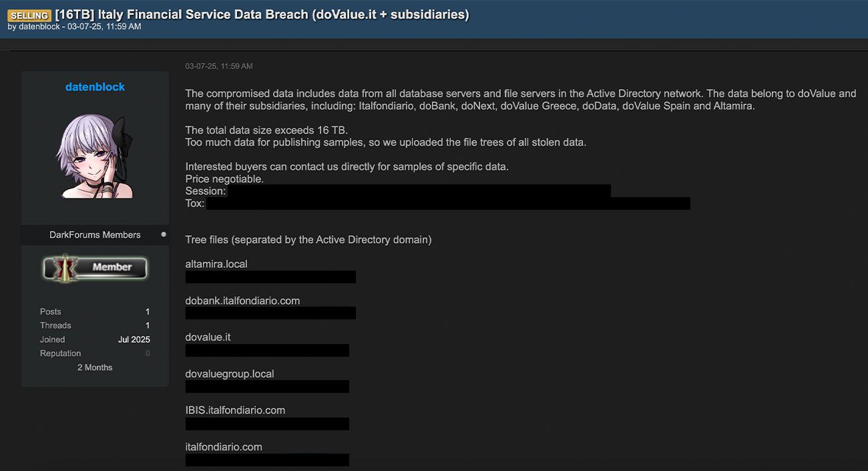Click the IBIS.italfondiario.com domain name

[235, 410]
